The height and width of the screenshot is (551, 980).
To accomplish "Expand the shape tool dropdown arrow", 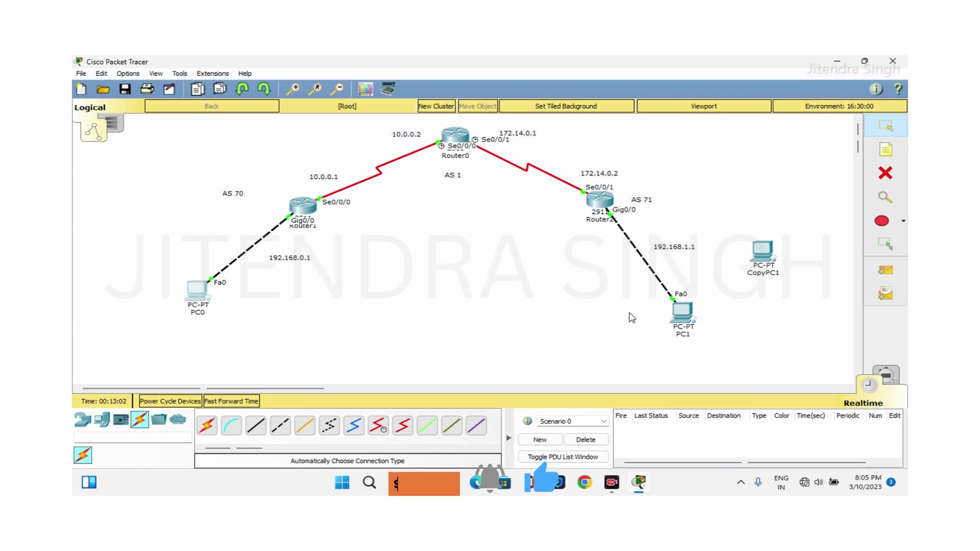I will [x=902, y=220].
